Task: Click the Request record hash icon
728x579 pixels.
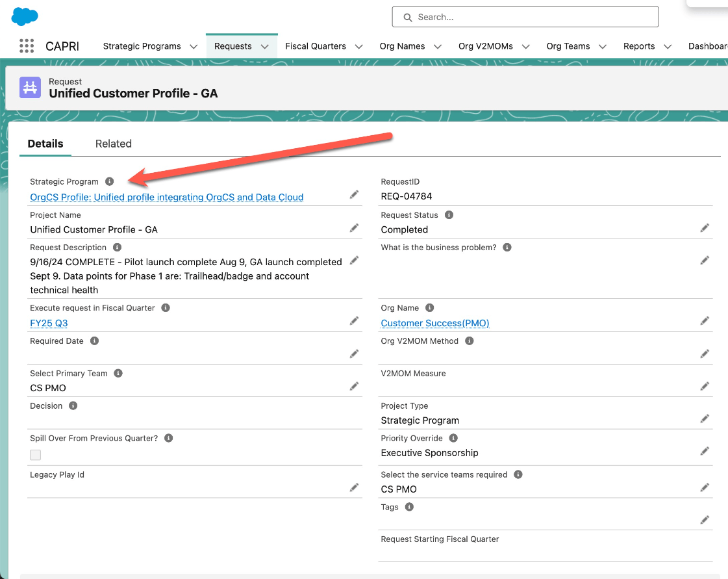Action: click(30, 87)
